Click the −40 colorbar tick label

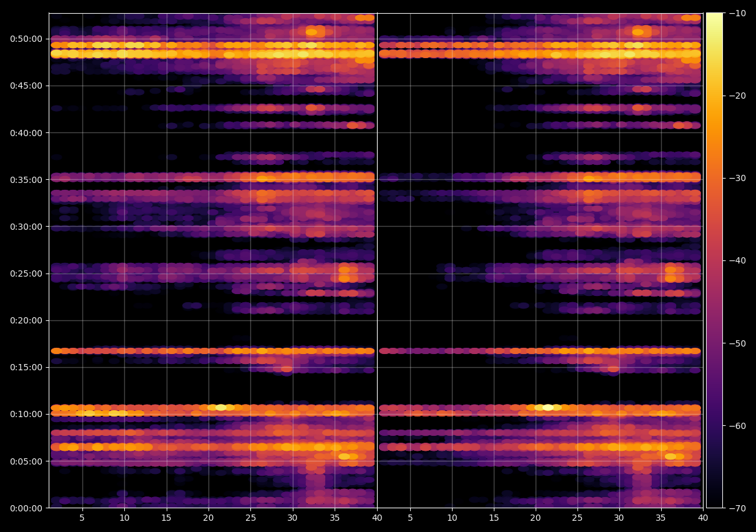(x=737, y=260)
